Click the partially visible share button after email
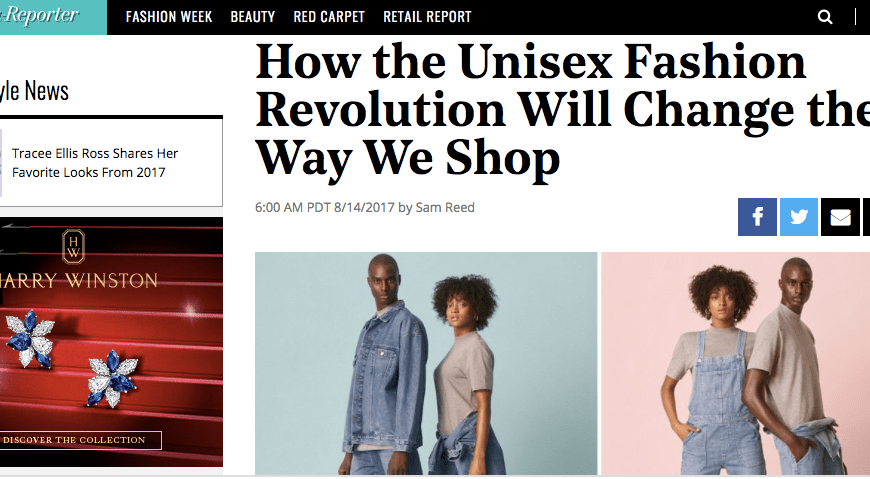The width and height of the screenshot is (870, 479). click(866, 217)
